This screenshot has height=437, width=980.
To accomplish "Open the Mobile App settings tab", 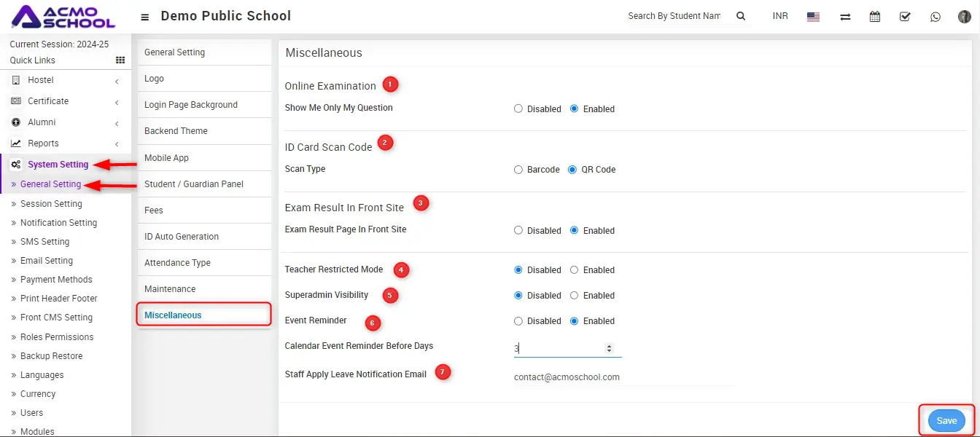I will (166, 158).
